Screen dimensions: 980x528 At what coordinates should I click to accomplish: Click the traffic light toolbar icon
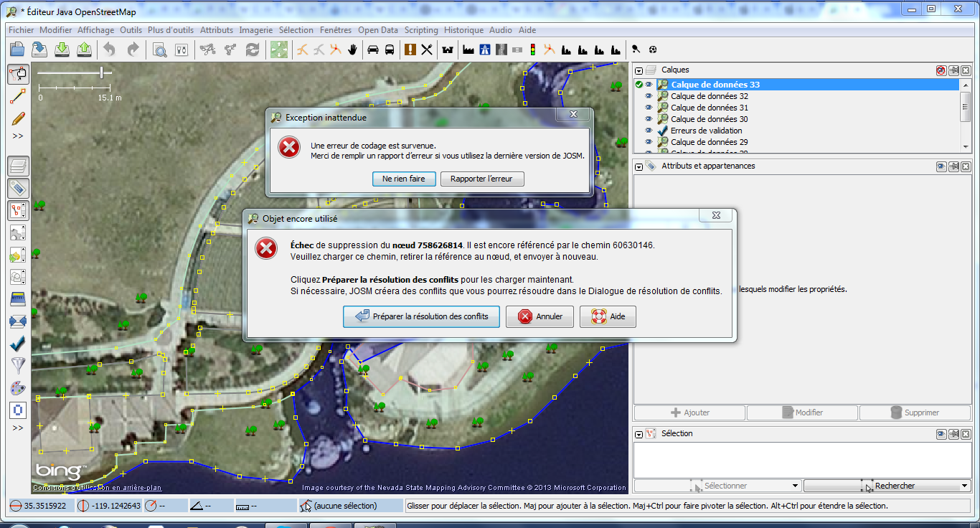tap(532, 49)
